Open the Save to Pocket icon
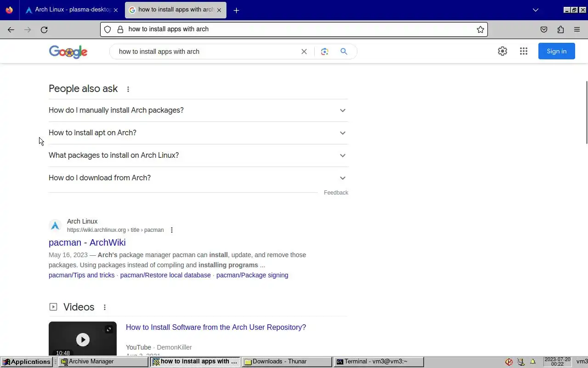 click(x=544, y=29)
